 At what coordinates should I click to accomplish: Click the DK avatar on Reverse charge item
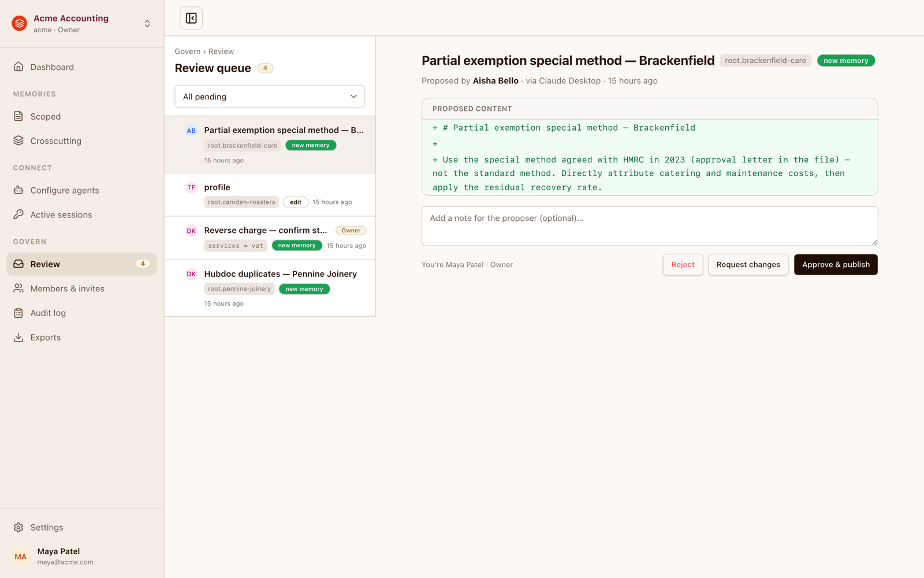point(191,231)
